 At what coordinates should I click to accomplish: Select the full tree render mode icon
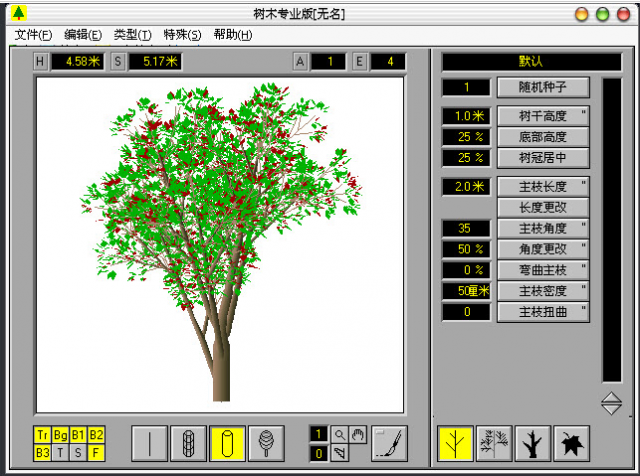(x=266, y=443)
